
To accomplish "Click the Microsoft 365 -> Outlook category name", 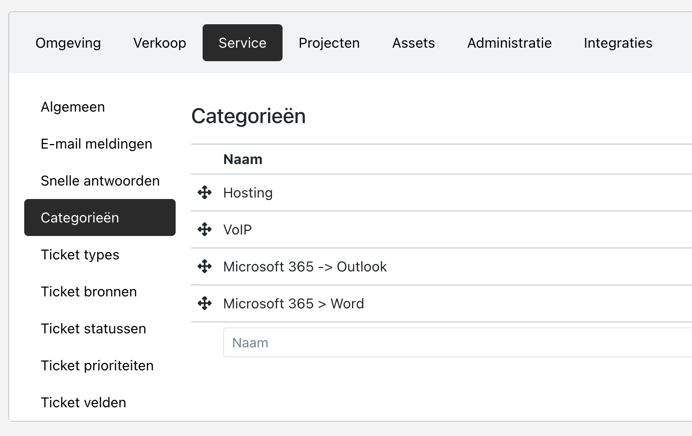I will coord(305,267).
